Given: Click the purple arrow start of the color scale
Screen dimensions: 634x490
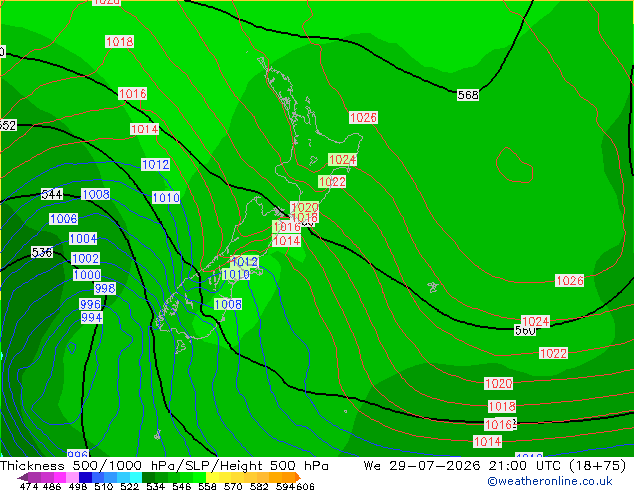Looking at the screenshot, I should (23, 477).
